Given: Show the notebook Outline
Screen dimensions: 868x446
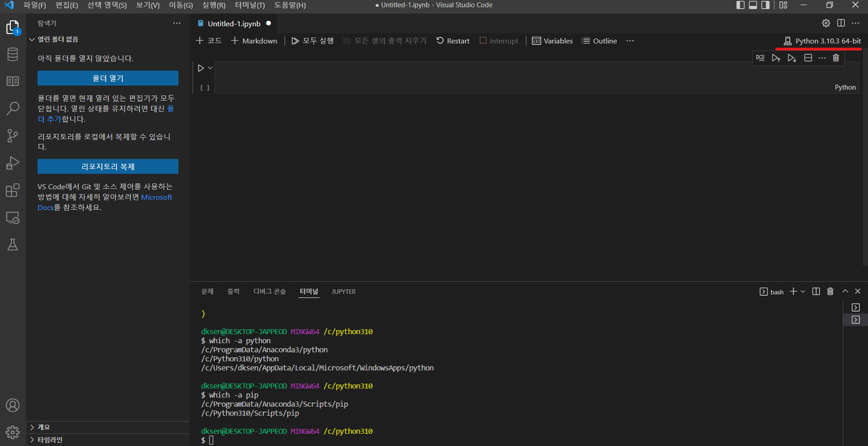Looking at the screenshot, I should (x=599, y=41).
